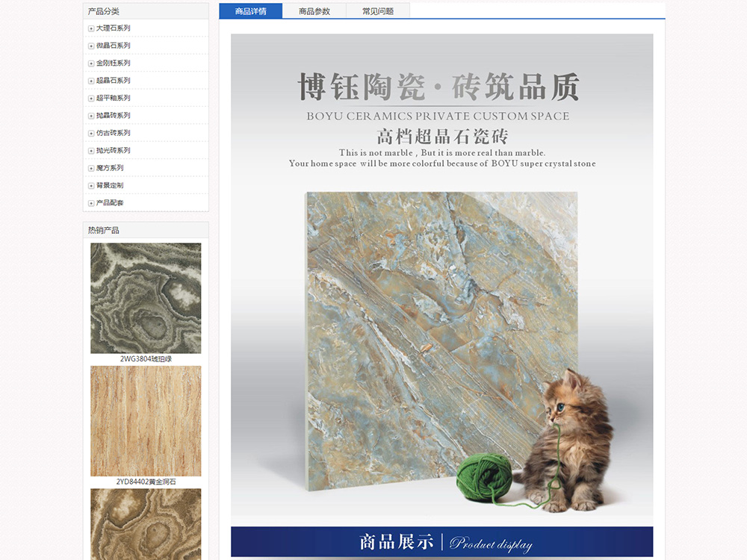Expand the 大理石系列 category plus icon
Viewport: 747px width, 560px height.
pyautogui.click(x=91, y=28)
